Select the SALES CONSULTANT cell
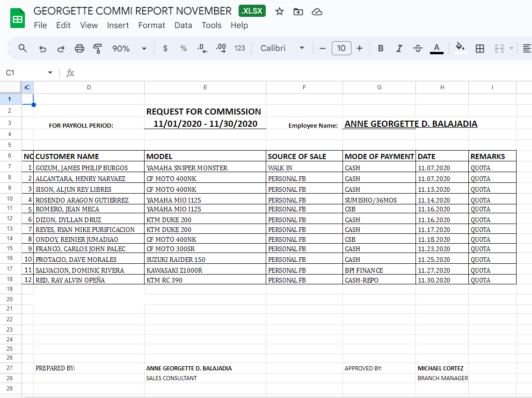532x398 pixels. [205, 378]
